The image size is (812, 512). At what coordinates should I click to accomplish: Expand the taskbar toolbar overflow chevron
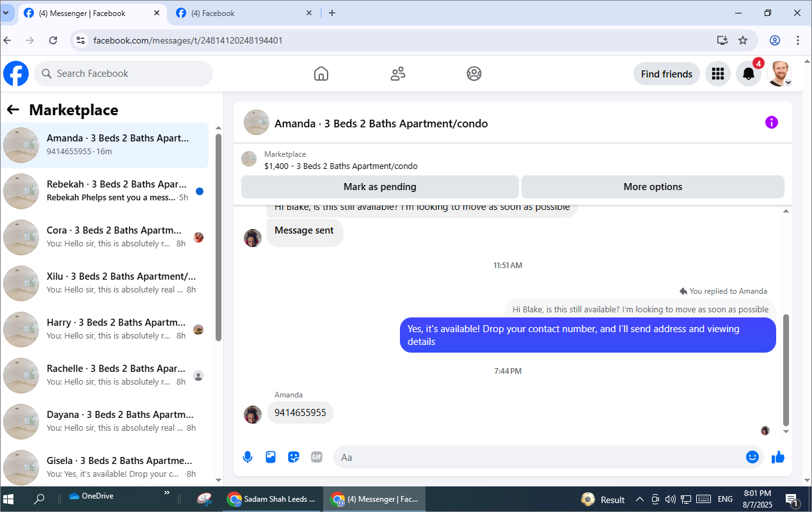click(x=167, y=492)
